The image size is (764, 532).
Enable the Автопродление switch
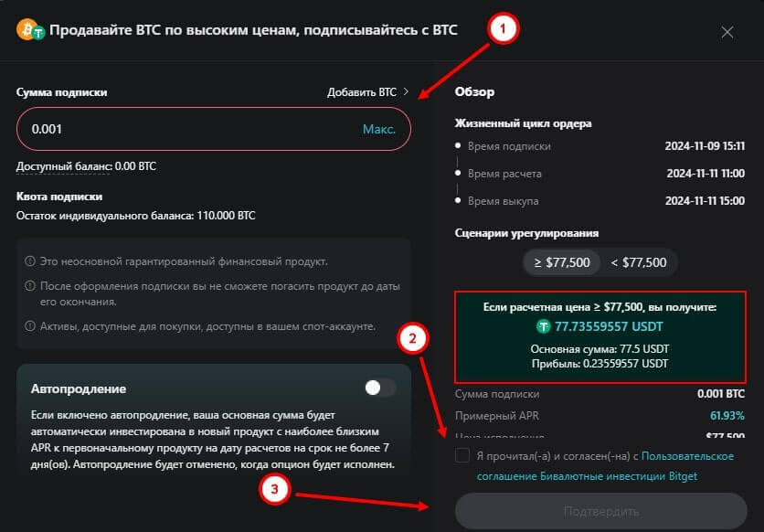pyautogui.click(x=379, y=388)
